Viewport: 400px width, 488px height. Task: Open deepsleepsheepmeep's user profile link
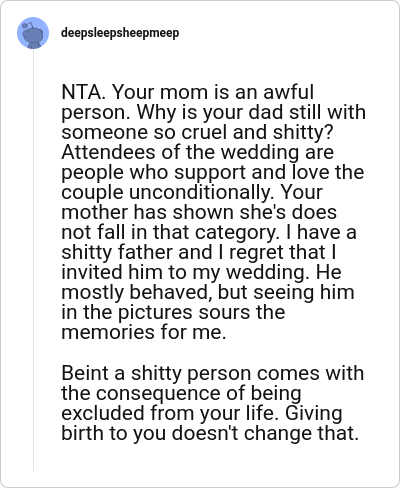[x=120, y=33]
